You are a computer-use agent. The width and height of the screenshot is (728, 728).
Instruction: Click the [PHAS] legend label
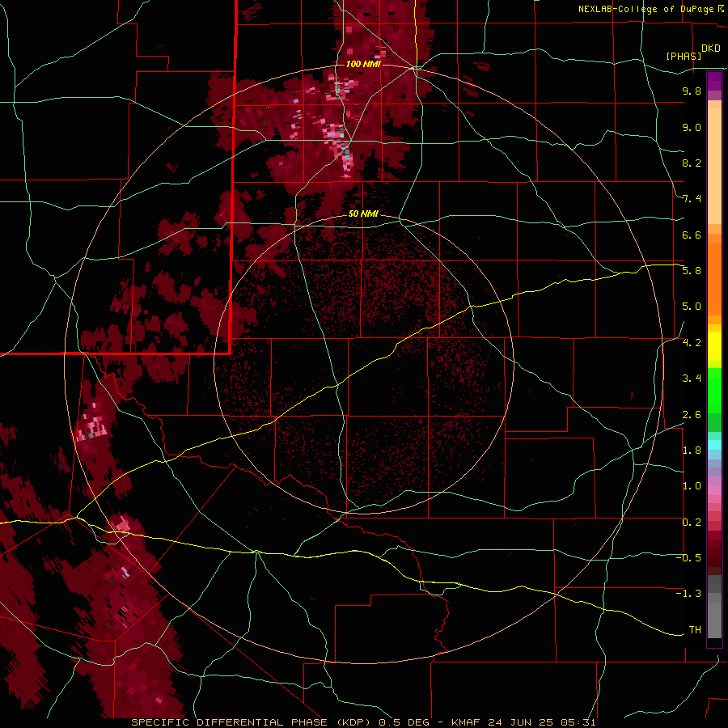click(x=684, y=56)
